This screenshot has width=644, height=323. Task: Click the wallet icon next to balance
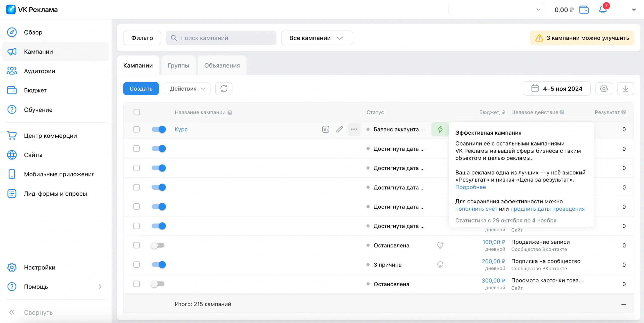click(584, 10)
